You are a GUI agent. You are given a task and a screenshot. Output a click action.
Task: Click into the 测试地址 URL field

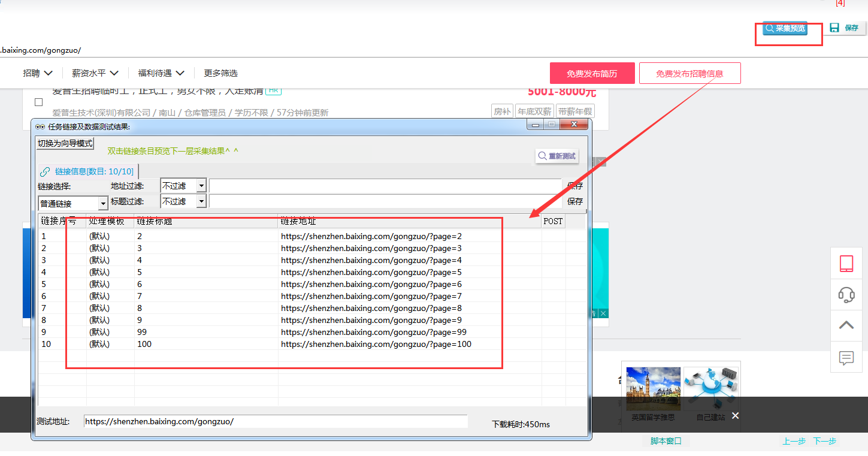(276, 421)
